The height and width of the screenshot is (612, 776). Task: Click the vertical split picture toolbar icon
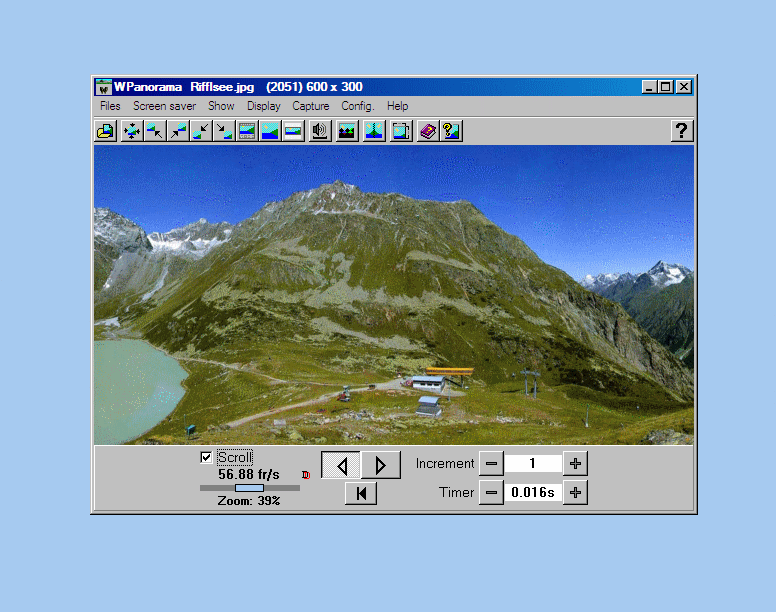click(374, 131)
